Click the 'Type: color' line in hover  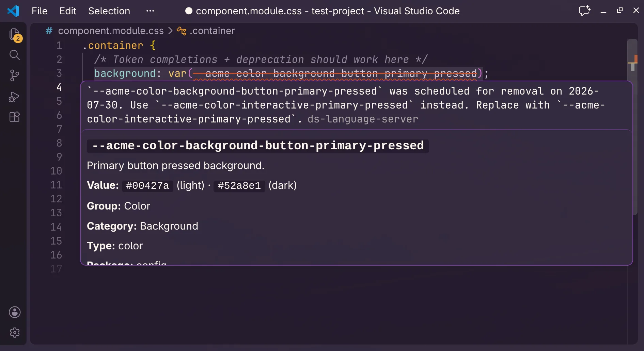(115, 246)
